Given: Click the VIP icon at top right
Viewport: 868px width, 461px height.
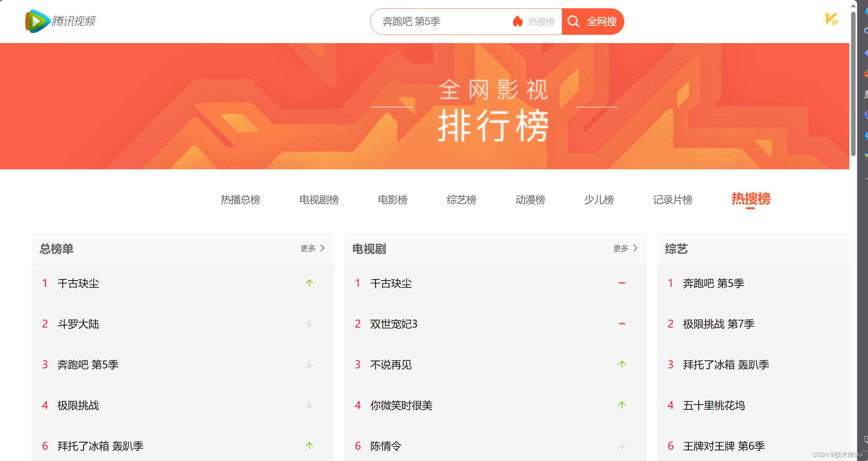Looking at the screenshot, I should pyautogui.click(x=831, y=19).
